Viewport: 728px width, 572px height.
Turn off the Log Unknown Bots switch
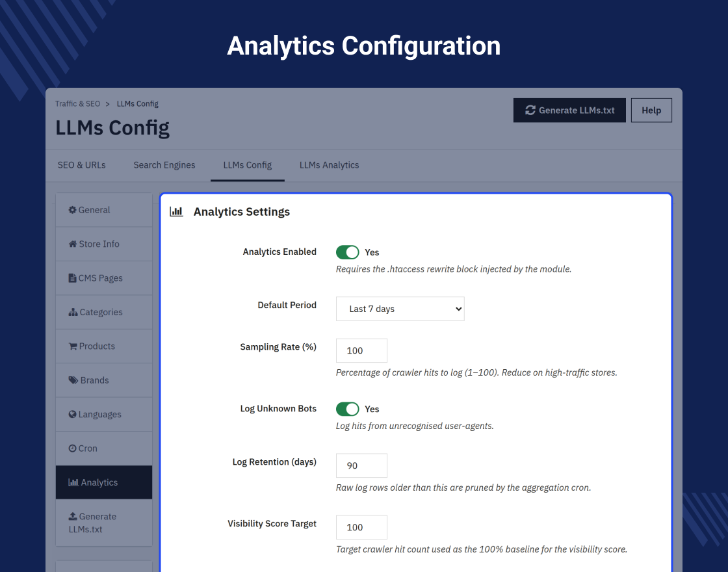tap(347, 409)
